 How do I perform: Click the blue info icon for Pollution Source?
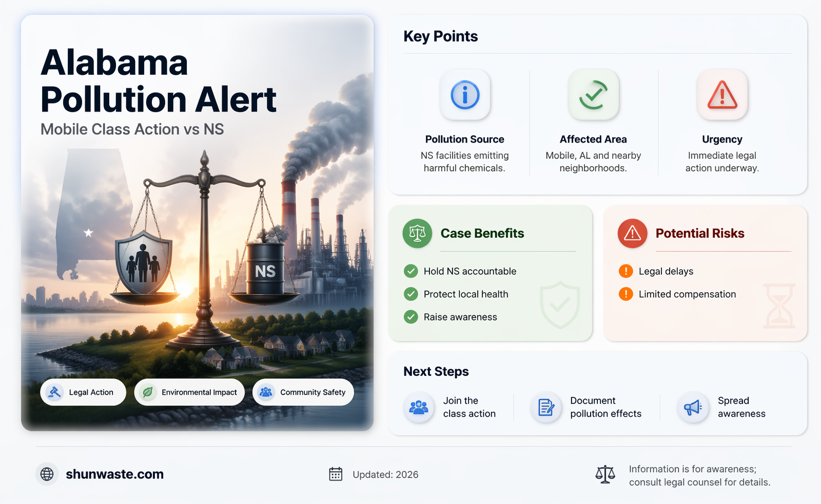(x=465, y=95)
